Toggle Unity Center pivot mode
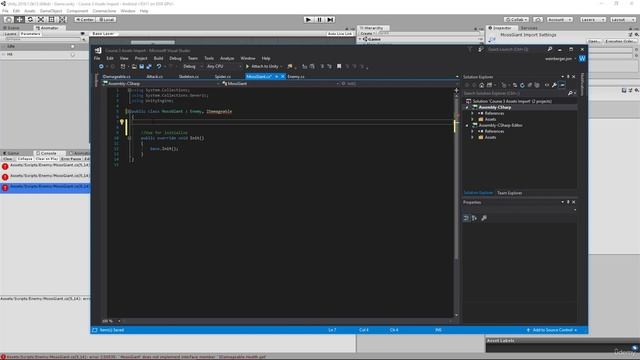Screen dimensions: 640x360 pos(84,19)
